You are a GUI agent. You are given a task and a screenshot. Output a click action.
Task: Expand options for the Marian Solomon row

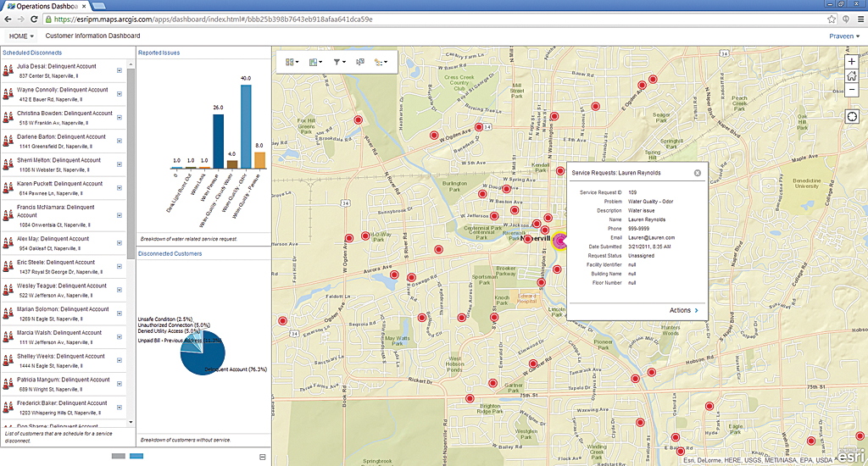pos(120,313)
